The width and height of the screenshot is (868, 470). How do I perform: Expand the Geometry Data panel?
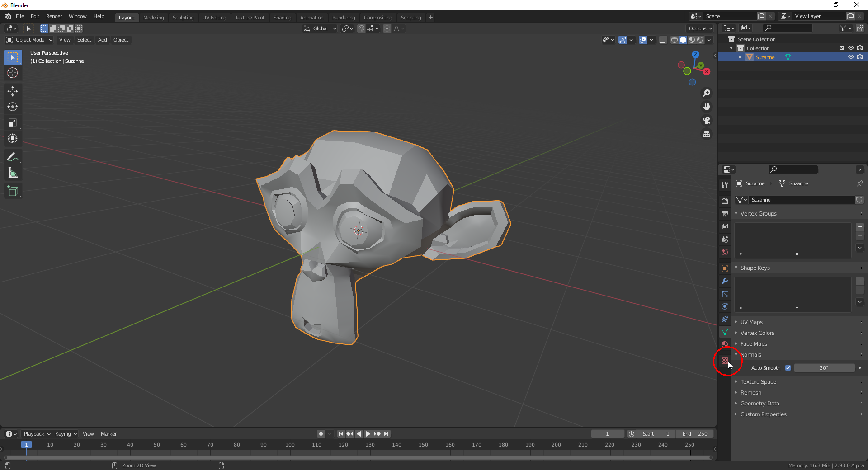pos(759,404)
